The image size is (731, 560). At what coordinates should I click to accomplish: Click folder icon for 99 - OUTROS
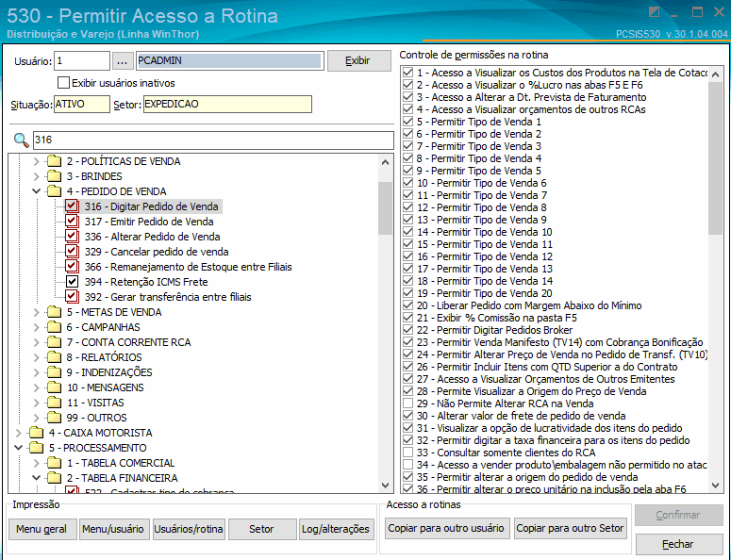pos(54,418)
